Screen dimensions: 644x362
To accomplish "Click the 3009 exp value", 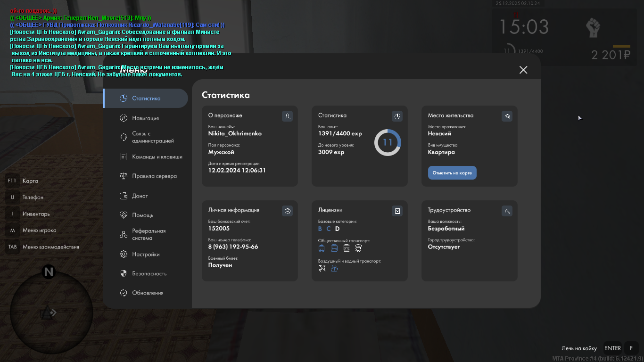I will 331,152.
